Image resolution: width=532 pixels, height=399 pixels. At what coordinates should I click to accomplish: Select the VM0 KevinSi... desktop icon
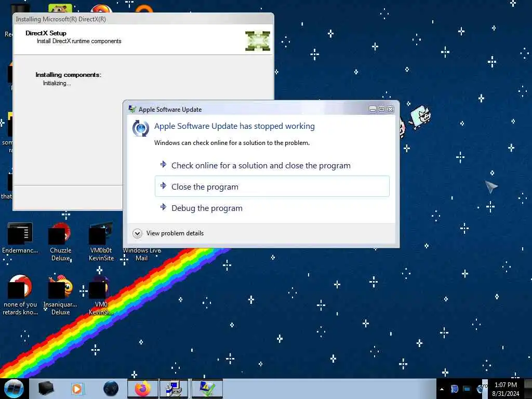[x=101, y=295]
